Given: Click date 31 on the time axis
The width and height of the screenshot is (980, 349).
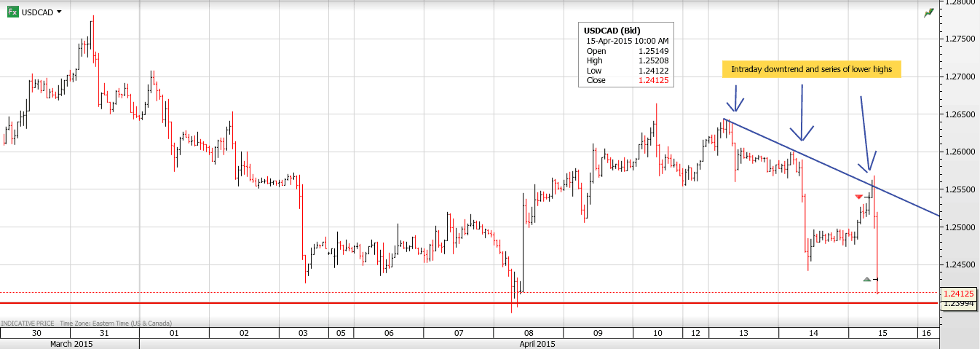Looking at the screenshot, I should pos(104,333).
